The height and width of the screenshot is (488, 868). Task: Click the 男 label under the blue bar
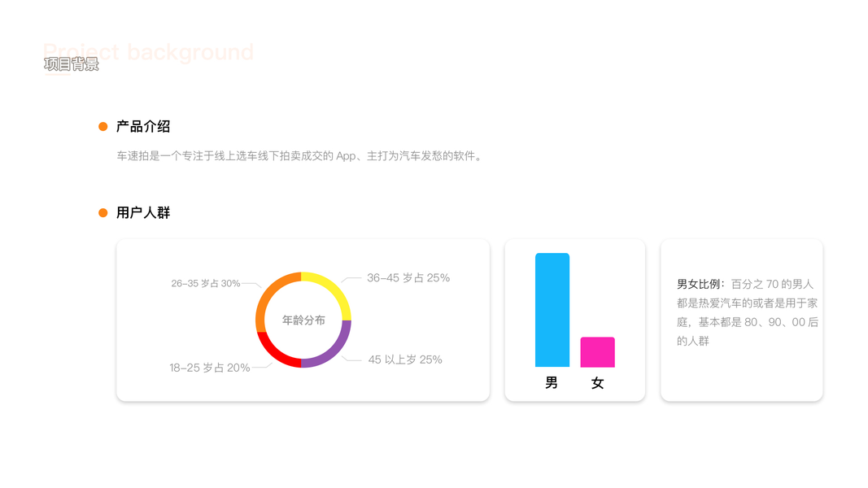tap(552, 383)
